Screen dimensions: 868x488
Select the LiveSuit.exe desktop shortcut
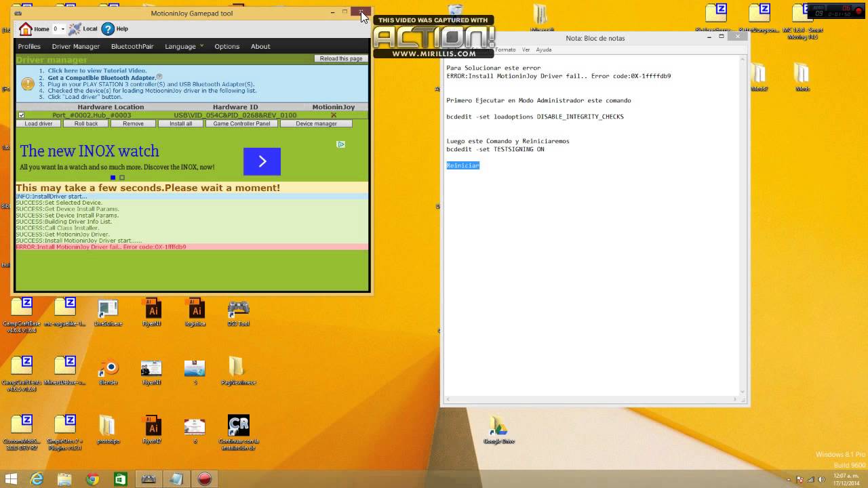coord(108,313)
